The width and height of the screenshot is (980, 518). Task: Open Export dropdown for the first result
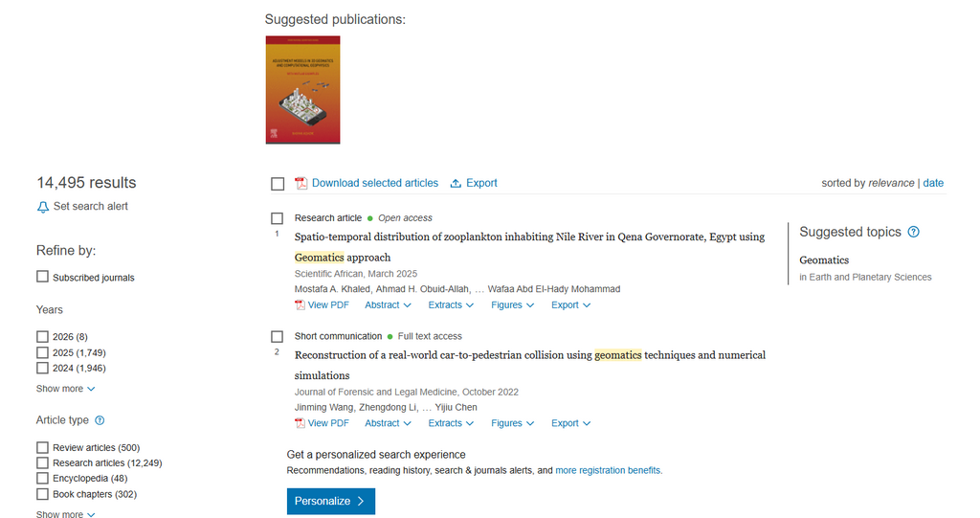[x=570, y=305]
